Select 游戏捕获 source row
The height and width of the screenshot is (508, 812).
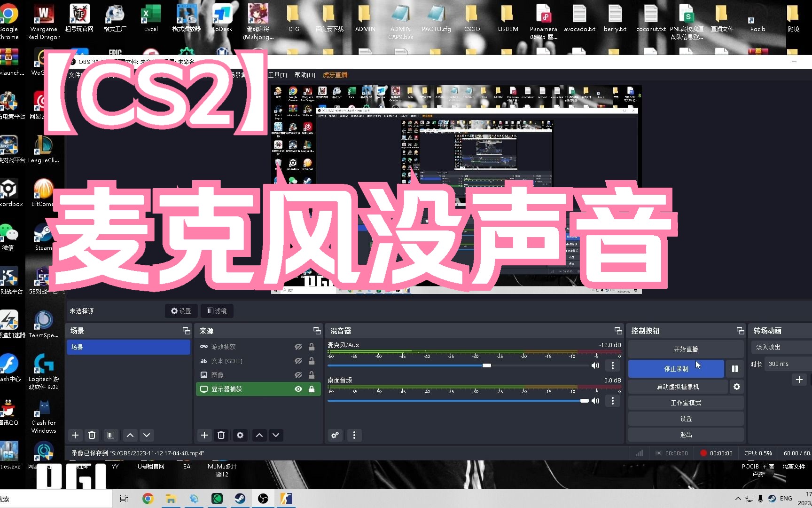click(x=258, y=347)
